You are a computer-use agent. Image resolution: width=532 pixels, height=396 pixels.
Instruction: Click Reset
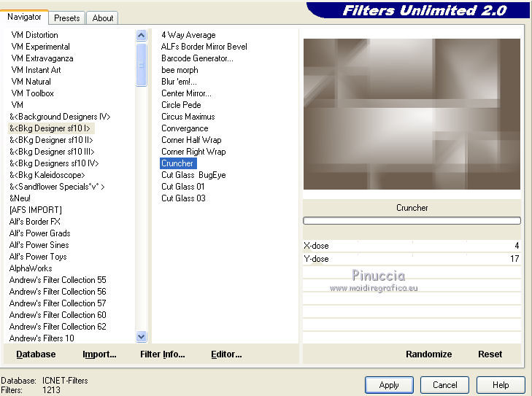click(x=490, y=354)
